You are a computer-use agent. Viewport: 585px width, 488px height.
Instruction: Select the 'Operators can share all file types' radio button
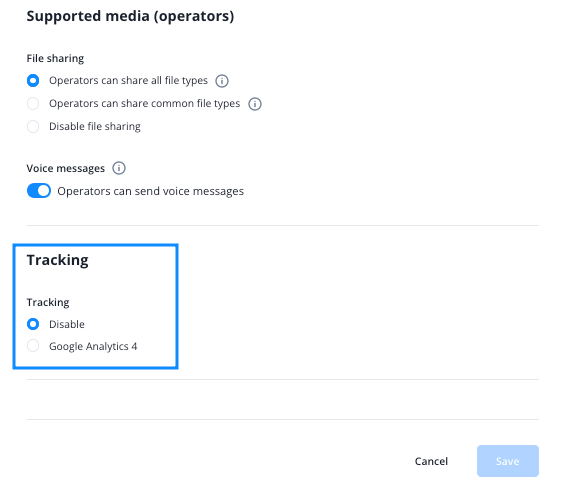click(x=33, y=81)
